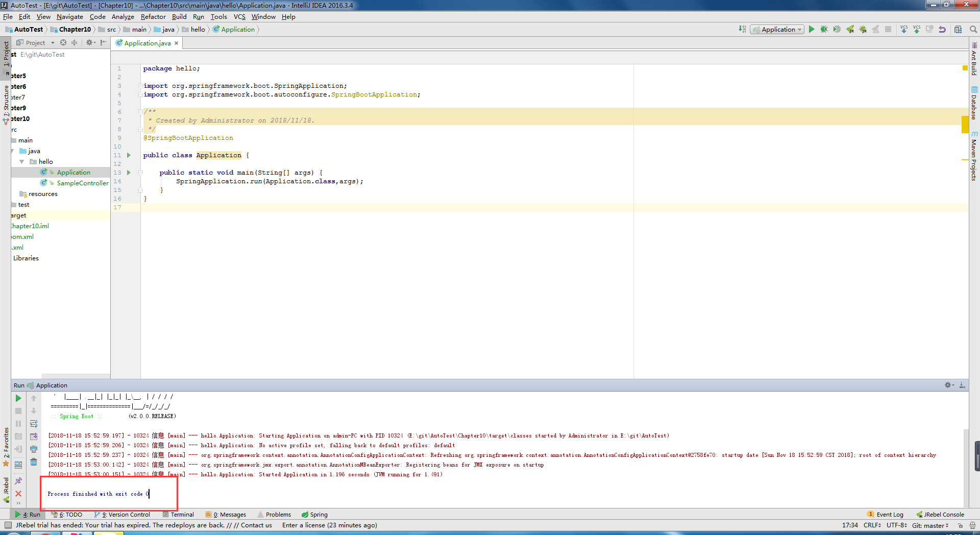Screen dimensions: 980x535
Task: Restore layout icon in Run panel
Action: click(x=18, y=465)
